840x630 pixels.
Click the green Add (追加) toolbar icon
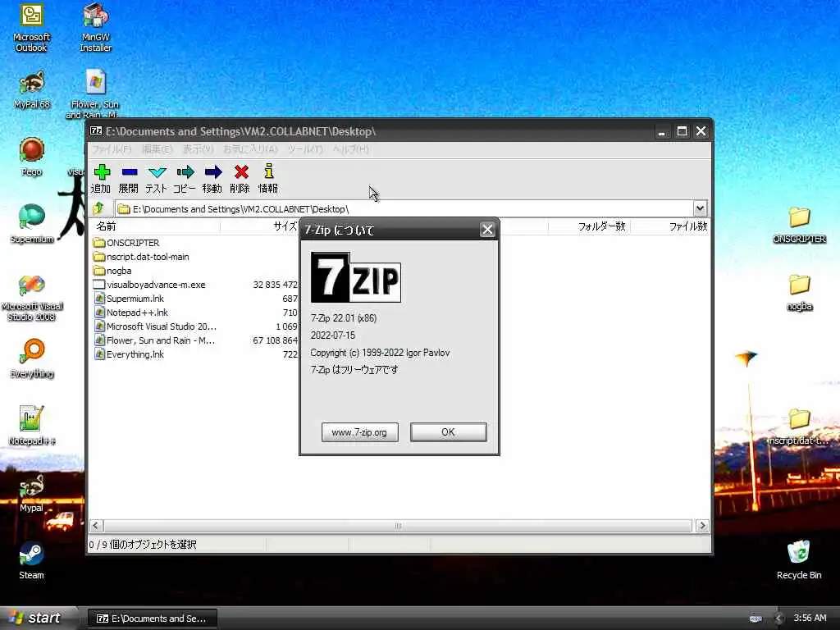coord(102,172)
